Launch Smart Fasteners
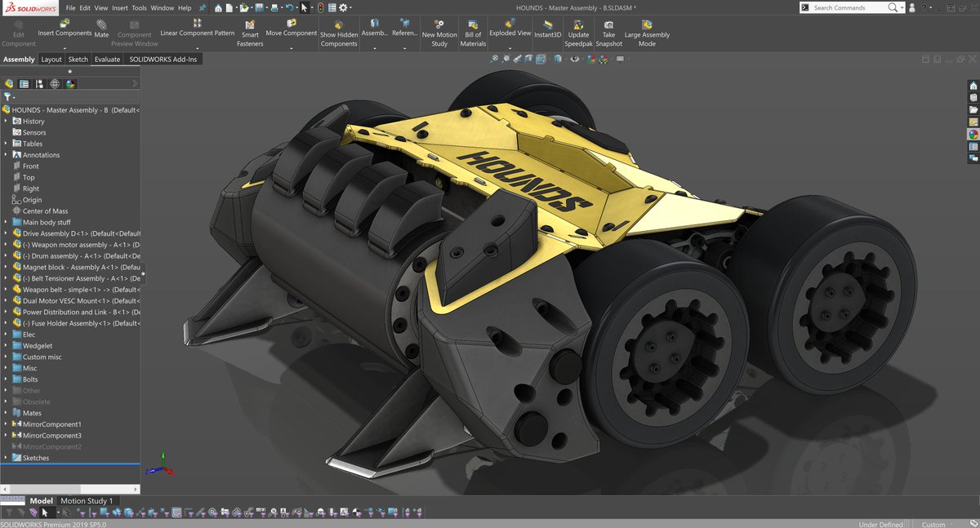This screenshot has width=980, height=528. click(250, 34)
